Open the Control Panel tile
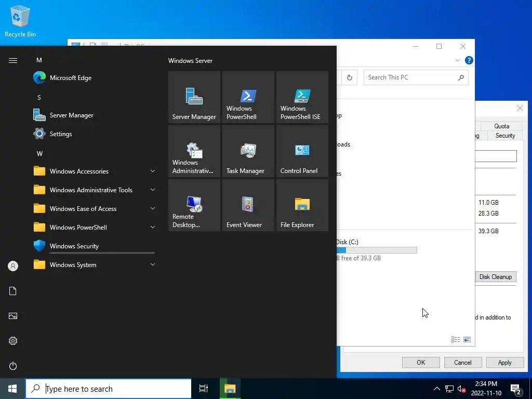The width and height of the screenshot is (532, 399). coord(302,151)
